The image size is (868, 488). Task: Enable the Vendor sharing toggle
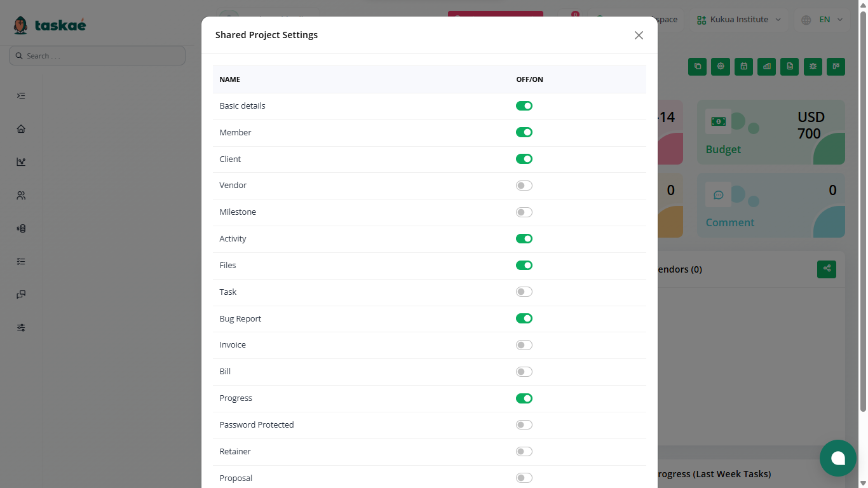click(524, 186)
